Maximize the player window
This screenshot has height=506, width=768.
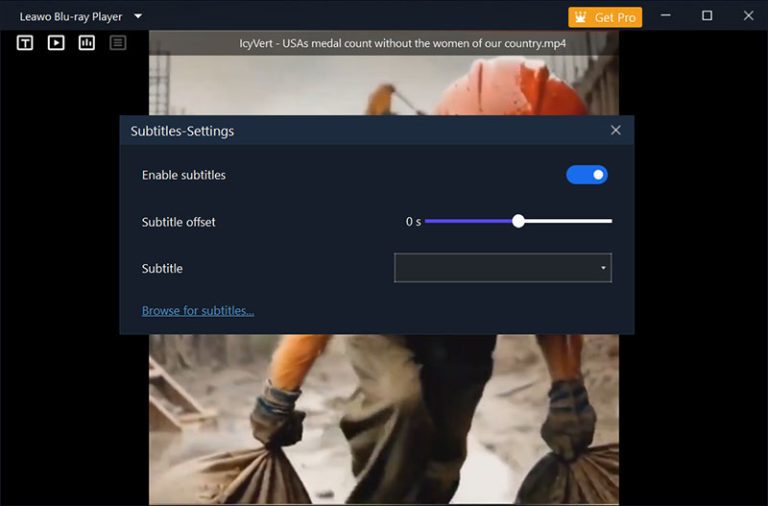(707, 16)
